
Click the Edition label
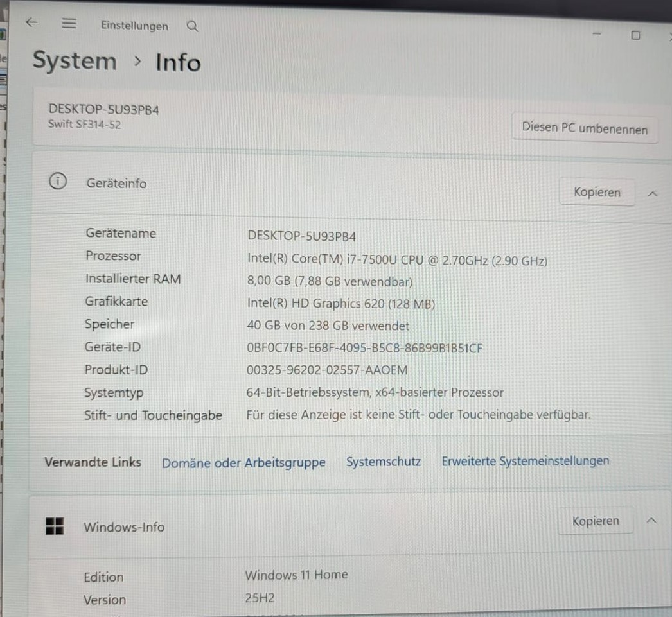[103, 577]
